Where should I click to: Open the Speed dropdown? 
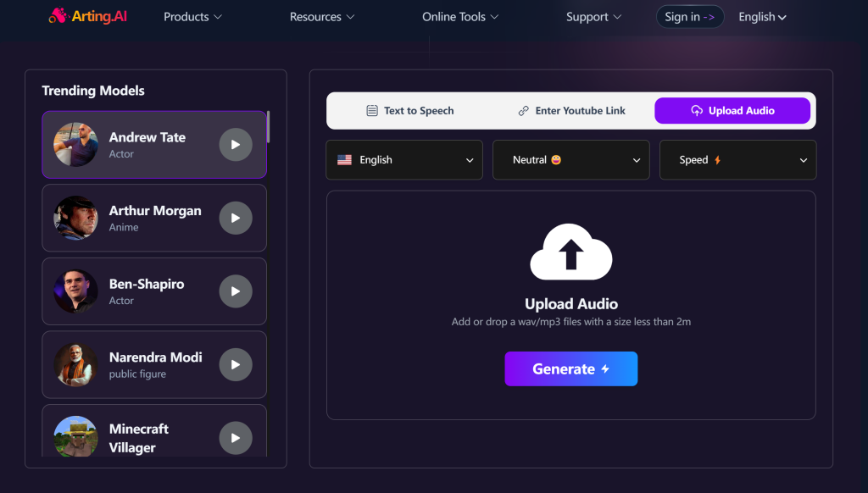737,160
